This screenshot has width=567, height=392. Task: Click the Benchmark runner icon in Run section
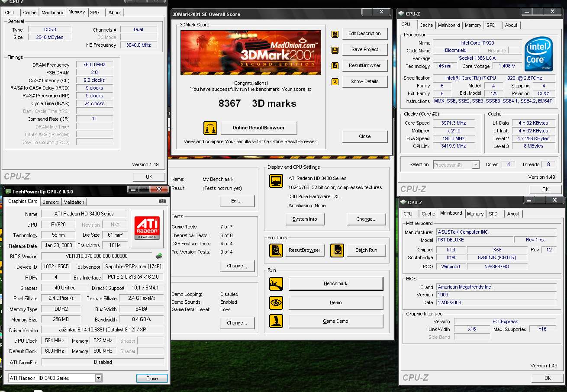point(276,284)
